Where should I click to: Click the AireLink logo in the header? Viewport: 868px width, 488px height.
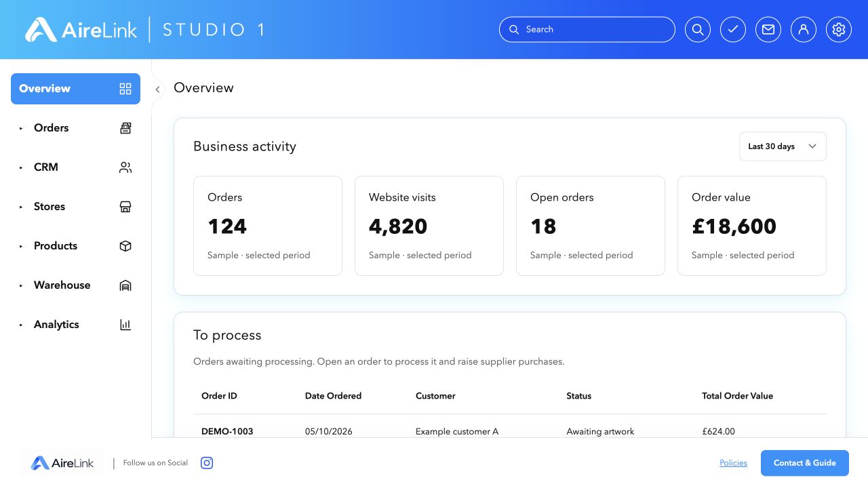click(81, 30)
